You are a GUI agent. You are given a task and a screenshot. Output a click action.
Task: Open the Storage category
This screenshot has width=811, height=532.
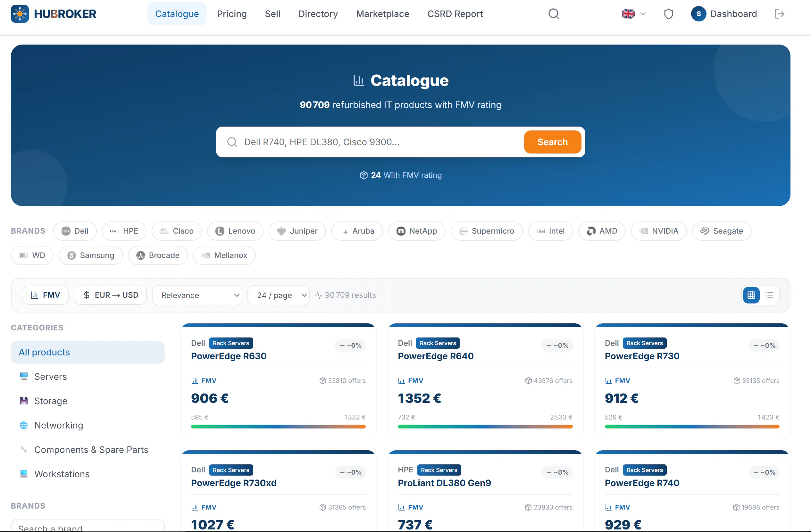[x=88, y=401]
